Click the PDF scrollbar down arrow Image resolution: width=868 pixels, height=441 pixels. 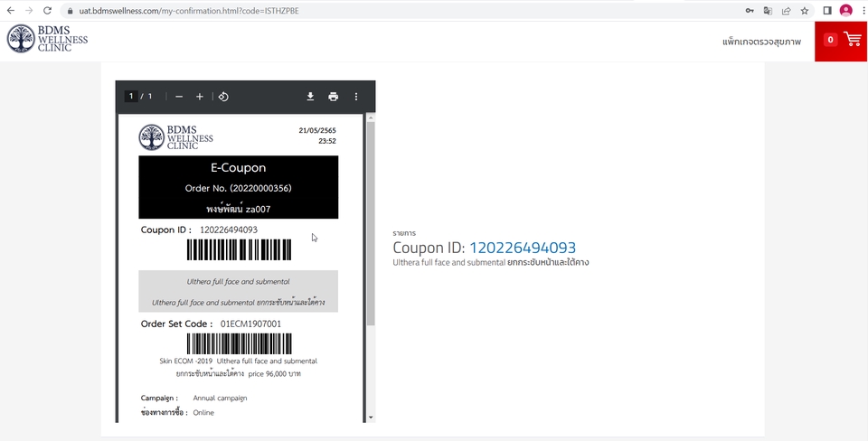point(371,418)
